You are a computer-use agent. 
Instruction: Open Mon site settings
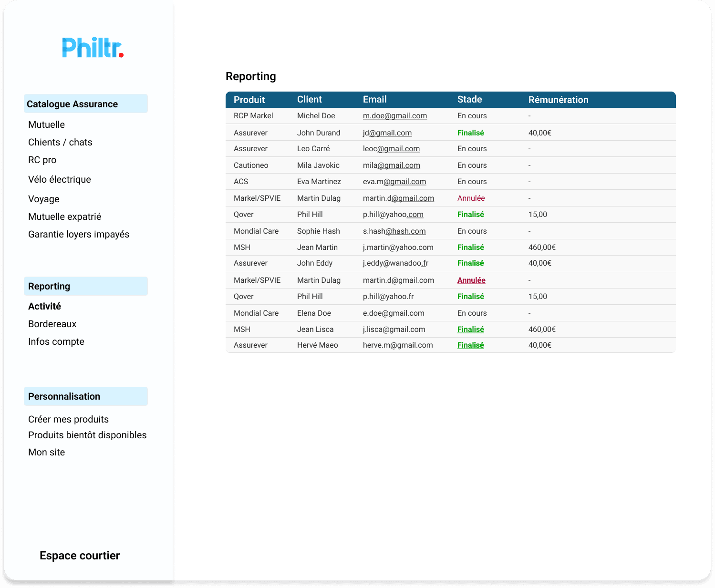coord(46,452)
